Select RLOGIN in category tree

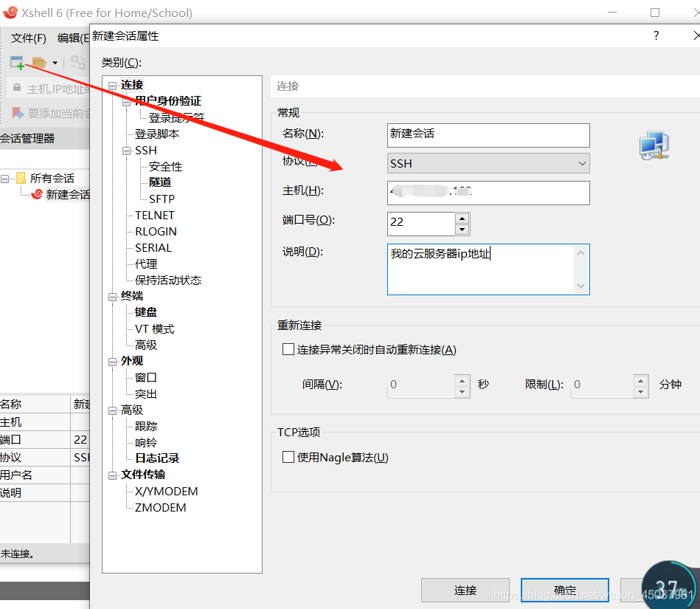(156, 232)
